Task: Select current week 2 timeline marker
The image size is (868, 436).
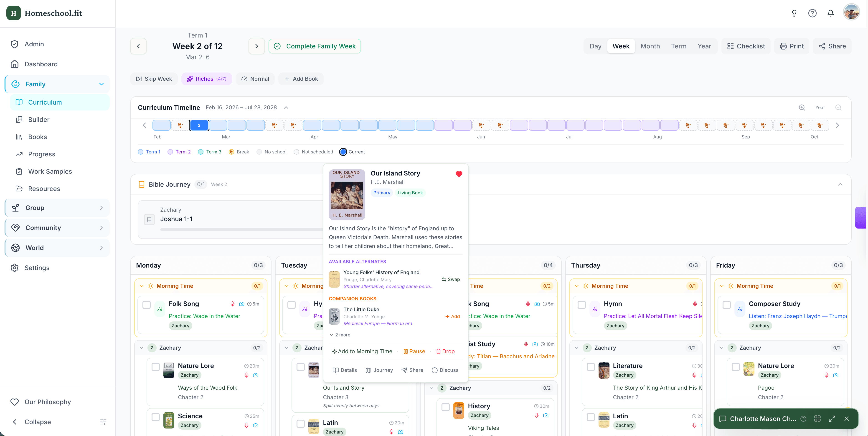Action: 199,125
